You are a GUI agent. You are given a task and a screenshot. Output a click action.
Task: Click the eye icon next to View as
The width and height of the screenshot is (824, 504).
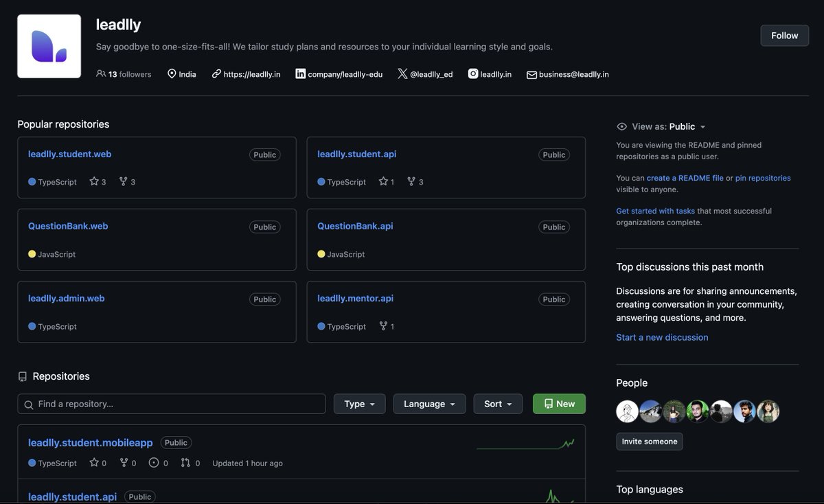(622, 126)
